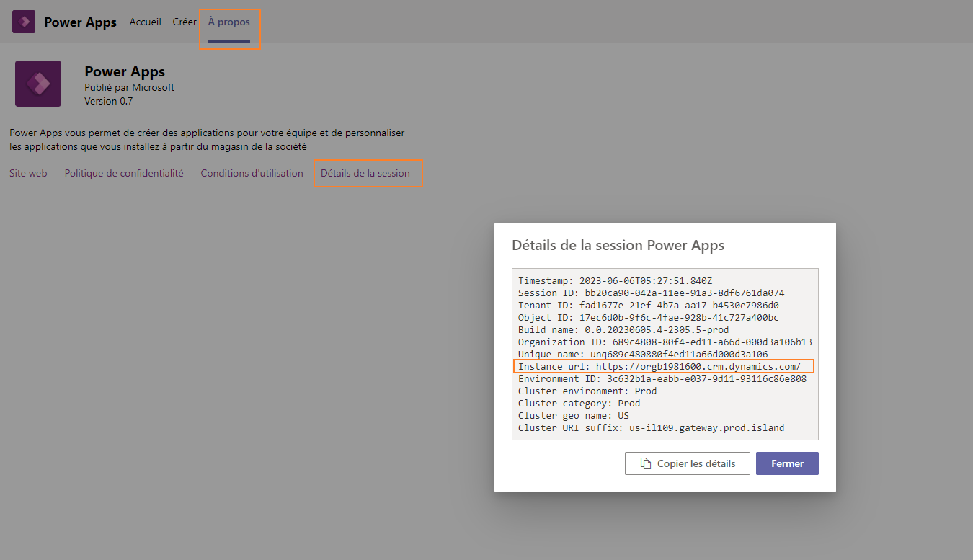This screenshot has height=560, width=973.
Task: Click the Cluster environment: Prod line
Action: (587, 391)
